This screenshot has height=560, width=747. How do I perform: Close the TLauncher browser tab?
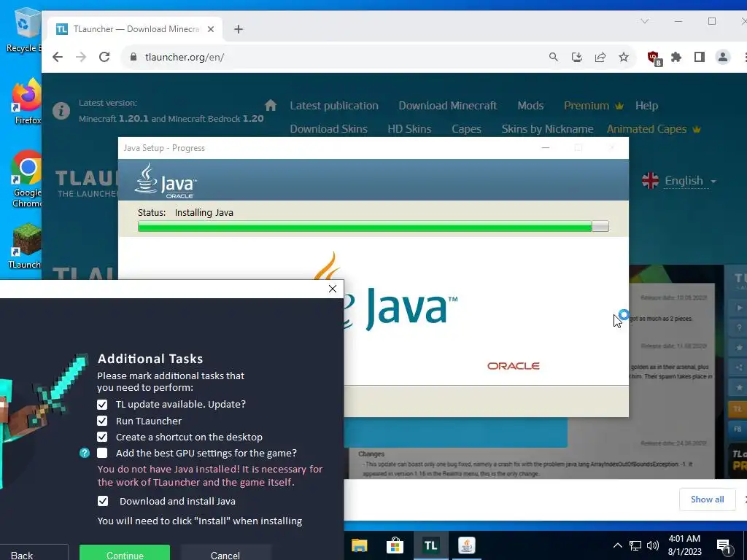click(211, 29)
